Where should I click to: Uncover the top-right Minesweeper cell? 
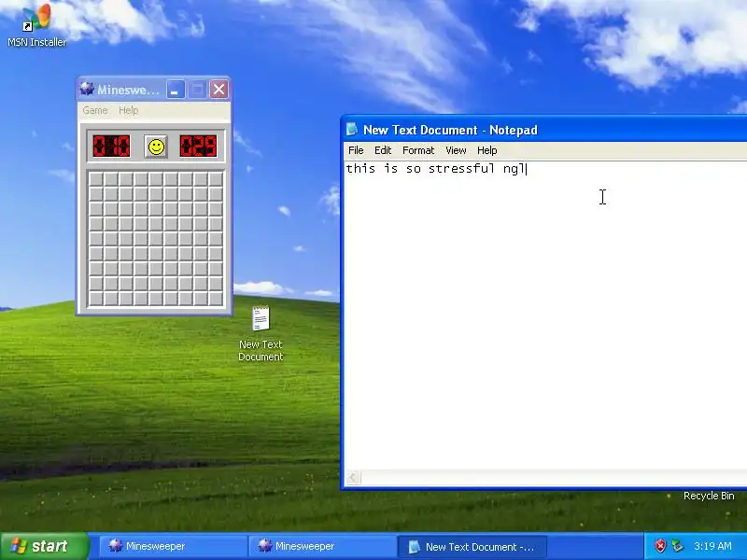216,179
